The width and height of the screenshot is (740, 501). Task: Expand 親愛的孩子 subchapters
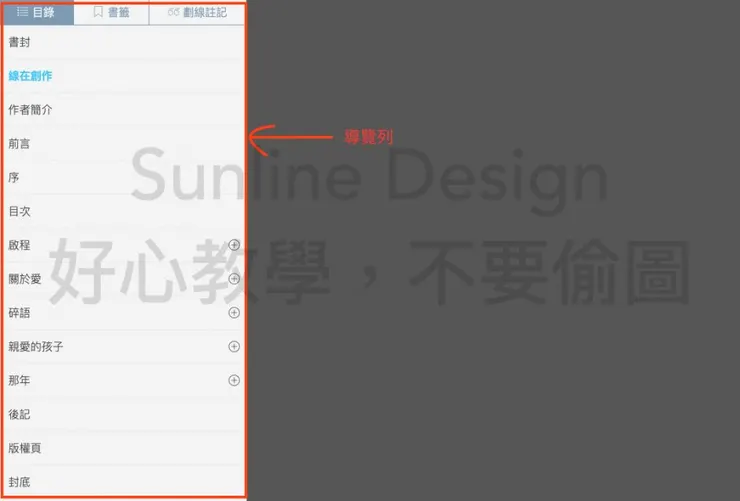(234, 347)
